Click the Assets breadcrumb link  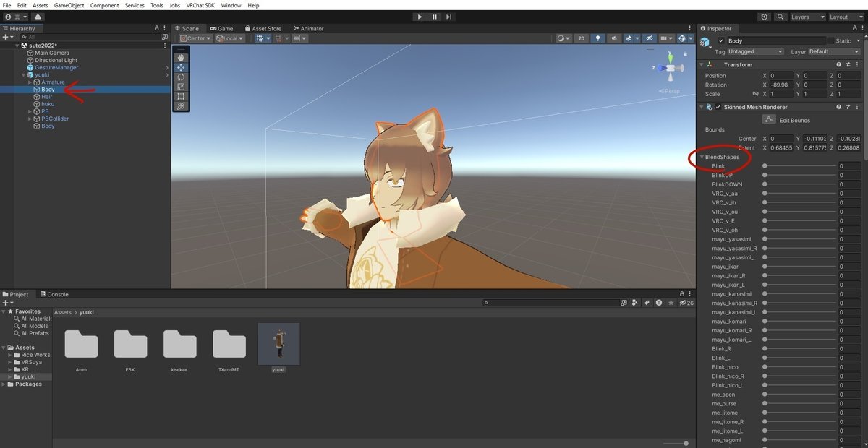click(x=63, y=312)
